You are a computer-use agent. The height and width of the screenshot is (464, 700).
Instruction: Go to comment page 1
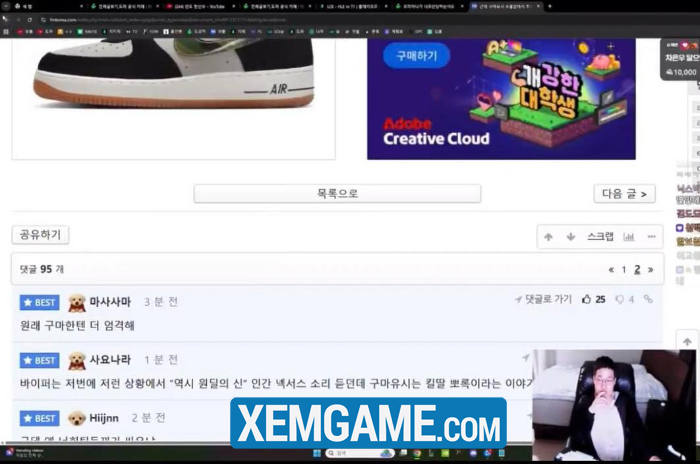pos(624,270)
